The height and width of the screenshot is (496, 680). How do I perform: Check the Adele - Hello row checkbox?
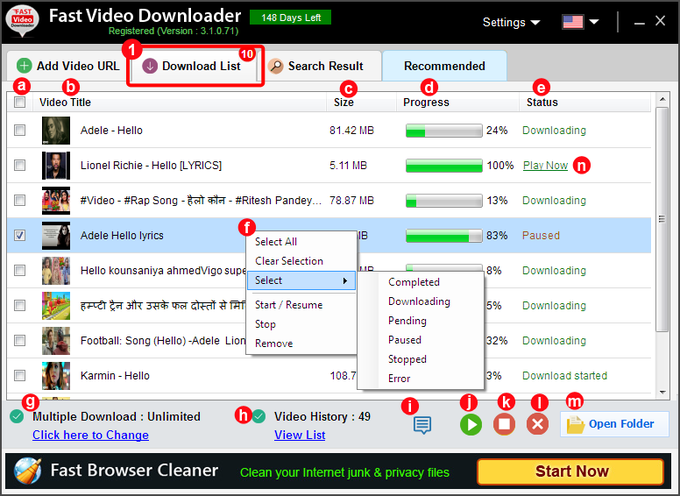click(20, 130)
